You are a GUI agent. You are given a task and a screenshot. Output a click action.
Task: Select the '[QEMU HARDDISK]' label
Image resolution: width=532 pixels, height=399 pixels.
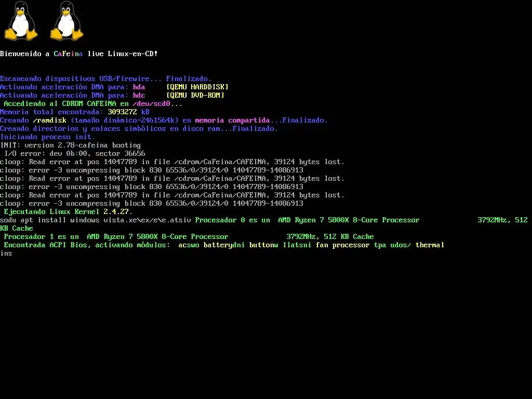click(x=197, y=87)
